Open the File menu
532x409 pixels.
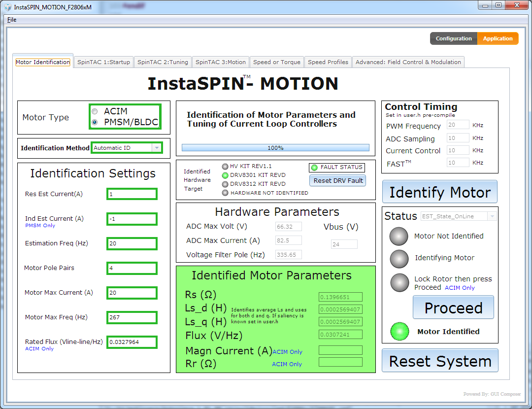[12, 20]
